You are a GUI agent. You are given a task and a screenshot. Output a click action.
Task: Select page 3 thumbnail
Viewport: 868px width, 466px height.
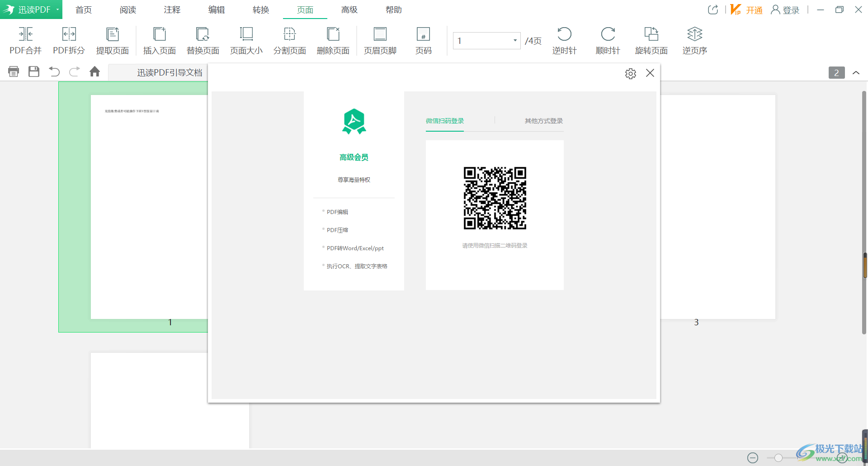tap(718, 207)
